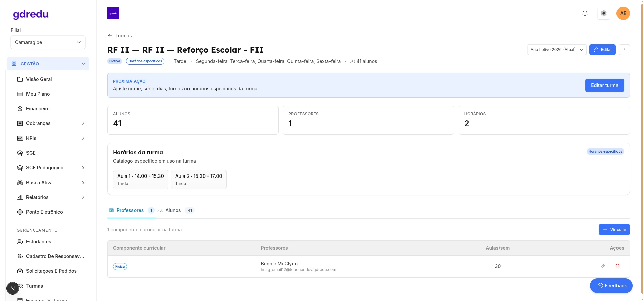The height and width of the screenshot is (301, 644).
Task: Open the notifications bell
Action: (x=585, y=13)
